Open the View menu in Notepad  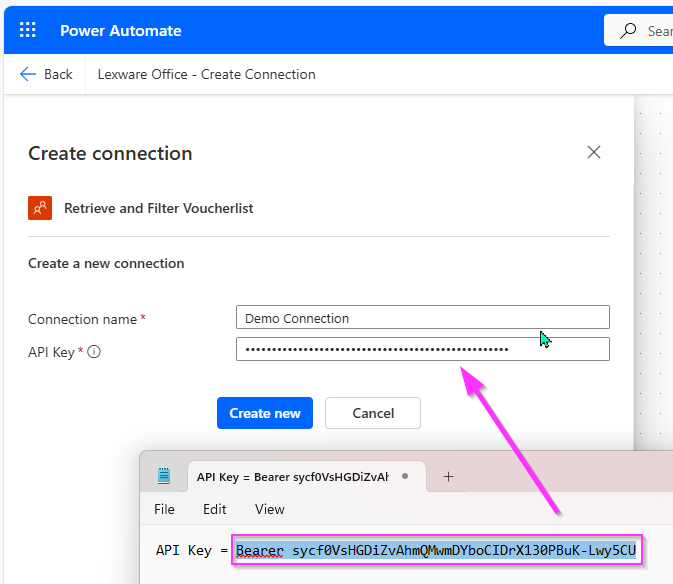[x=269, y=509]
